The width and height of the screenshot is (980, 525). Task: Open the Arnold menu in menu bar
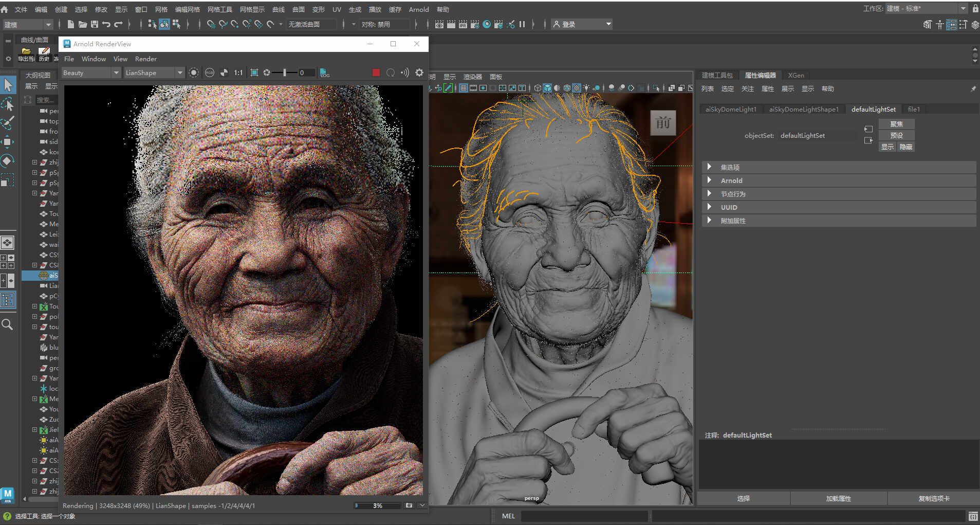coord(418,9)
